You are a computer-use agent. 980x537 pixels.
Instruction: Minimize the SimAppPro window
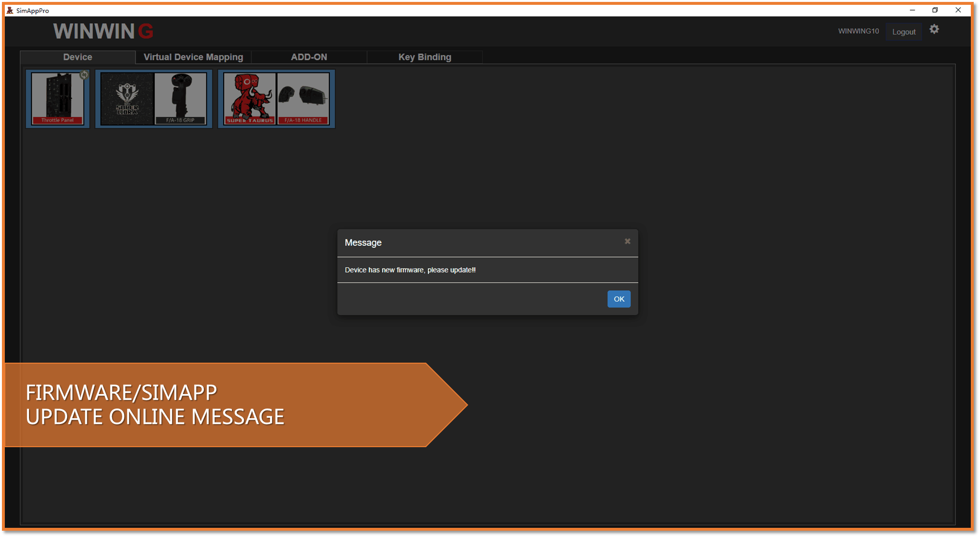click(x=912, y=10)
